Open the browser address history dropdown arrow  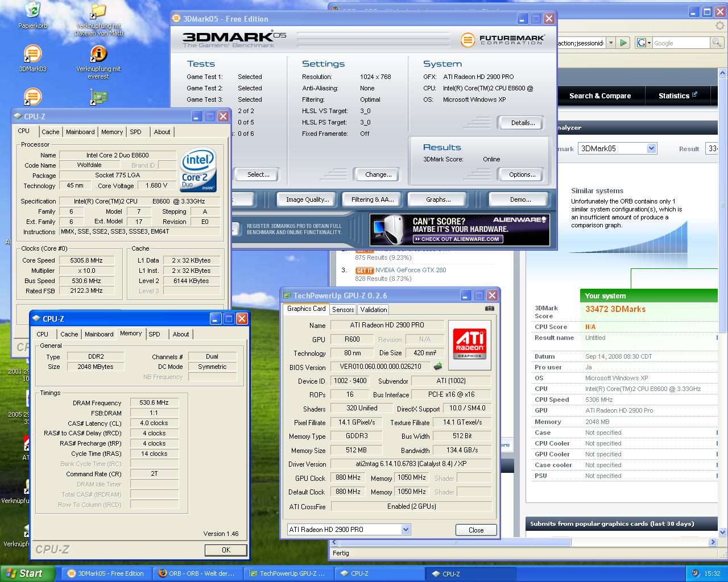click(x=611, y=43)
